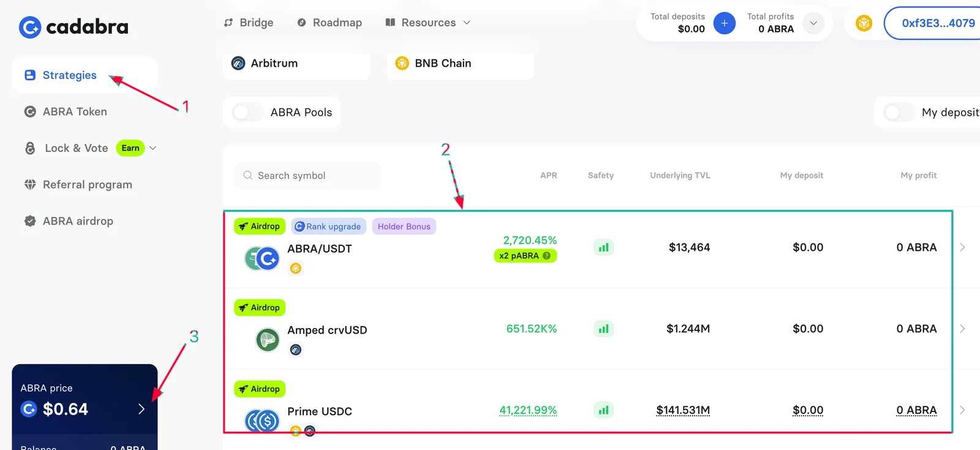
Task: Click the wallet address 0xf3E3...4079 button
Action: click(x=932, y=23)
